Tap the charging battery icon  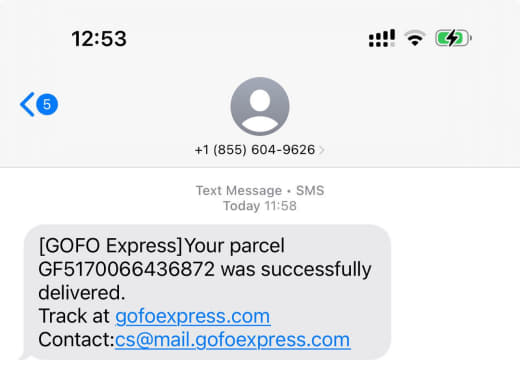click(x=453, y=38)
